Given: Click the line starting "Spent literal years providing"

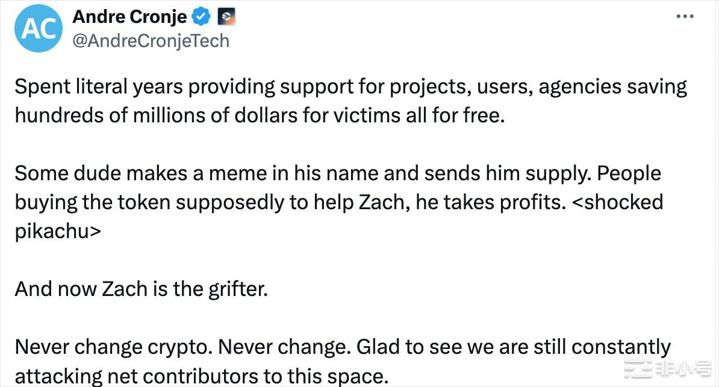Looking at the screenshot, I should point(351,87).
